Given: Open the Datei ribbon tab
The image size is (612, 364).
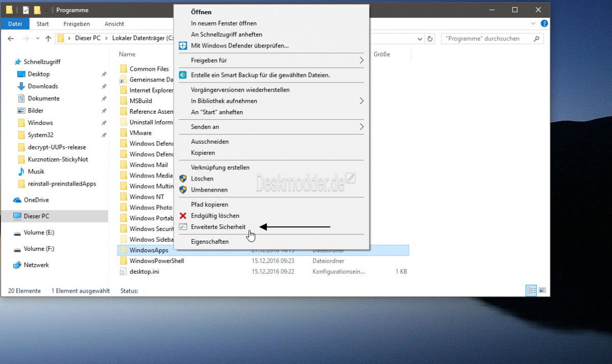Looking at the screenshot, I should [15, 23].
